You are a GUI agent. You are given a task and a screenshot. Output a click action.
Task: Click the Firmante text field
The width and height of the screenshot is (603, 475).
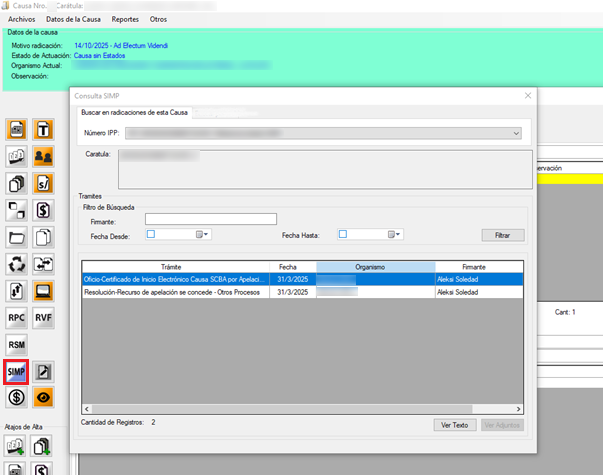pos(210,219)
